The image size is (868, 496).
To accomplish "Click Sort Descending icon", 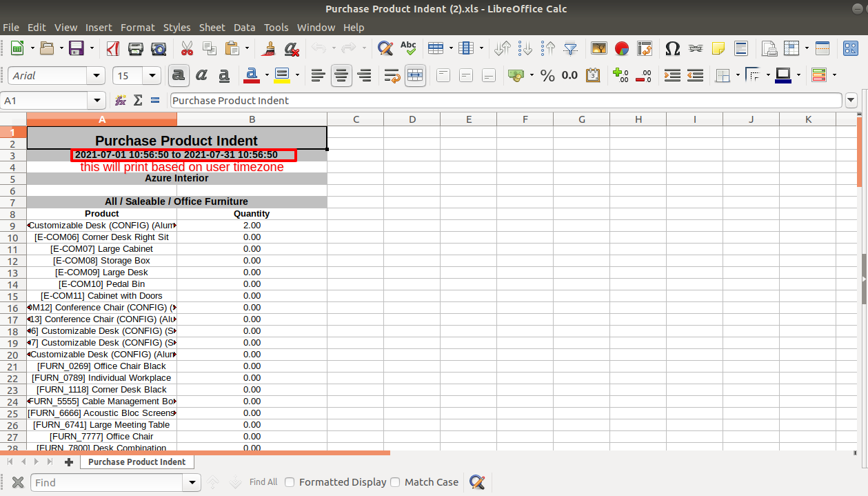I will pyautogui.click(x=548, y=48).
